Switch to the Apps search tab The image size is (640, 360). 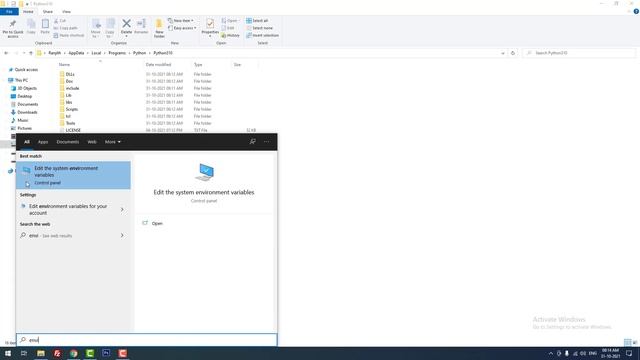point(43,142)
